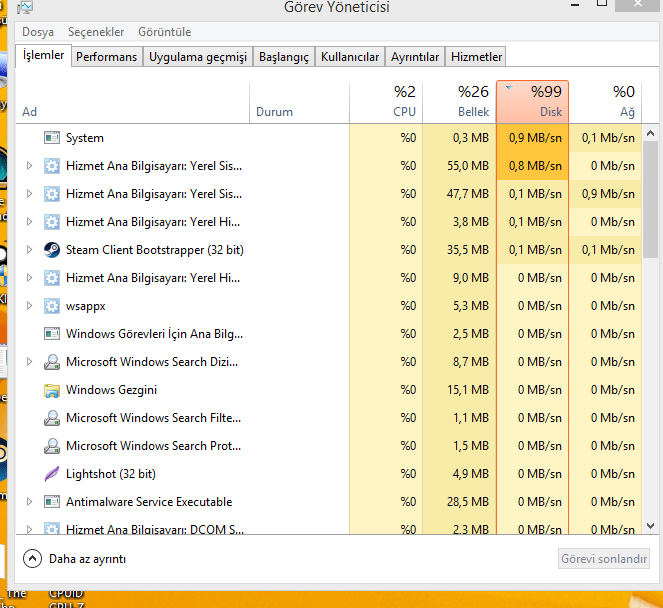Select the Lightshot (32 bit) row name
This screenshot has width=663, height=608.
[x=111, y=474]
